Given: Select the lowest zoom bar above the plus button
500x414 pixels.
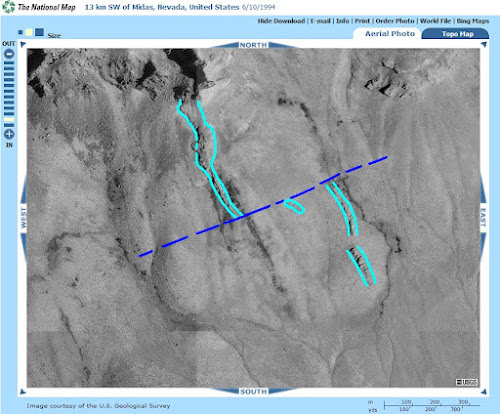Looking at the screenshot, I should tap(9, 125).
